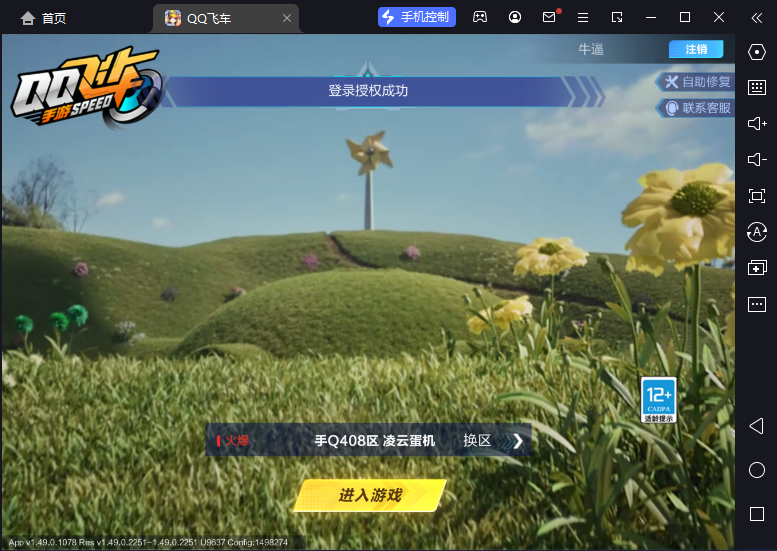Select server 手Q408区 凌云蛋机
Image resolution: width=777 pixels, height=551 pixels.
pos(375,441)
